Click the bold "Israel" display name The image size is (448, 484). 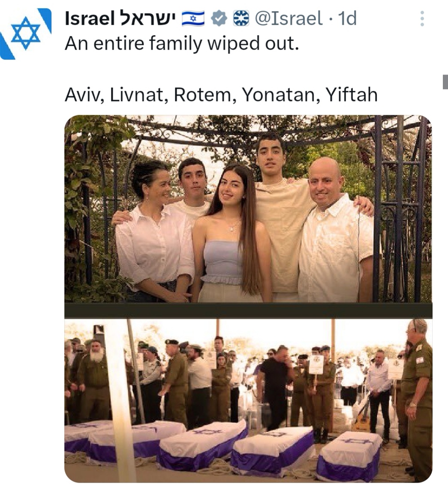(x=90, y=18)
